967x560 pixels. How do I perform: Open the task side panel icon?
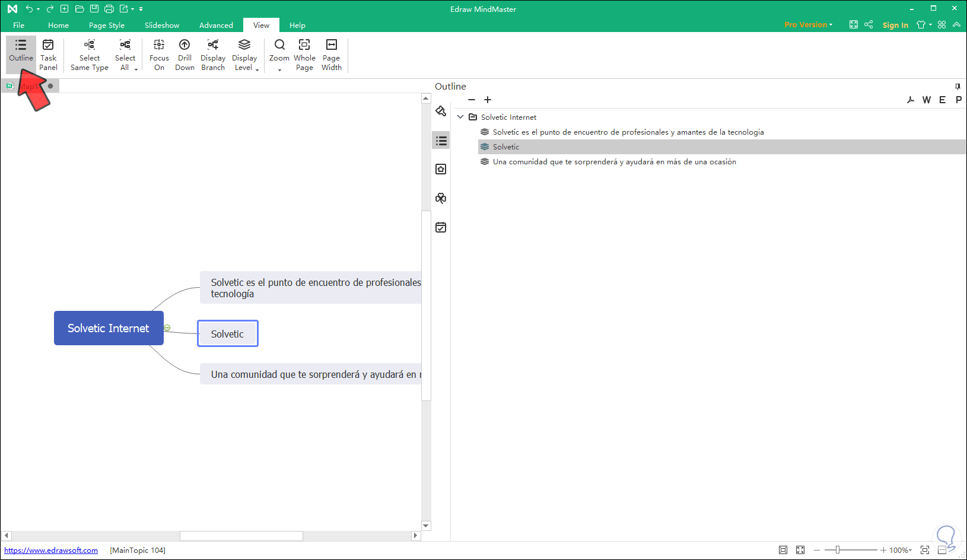pyautogui.click(x=441, y=227)
